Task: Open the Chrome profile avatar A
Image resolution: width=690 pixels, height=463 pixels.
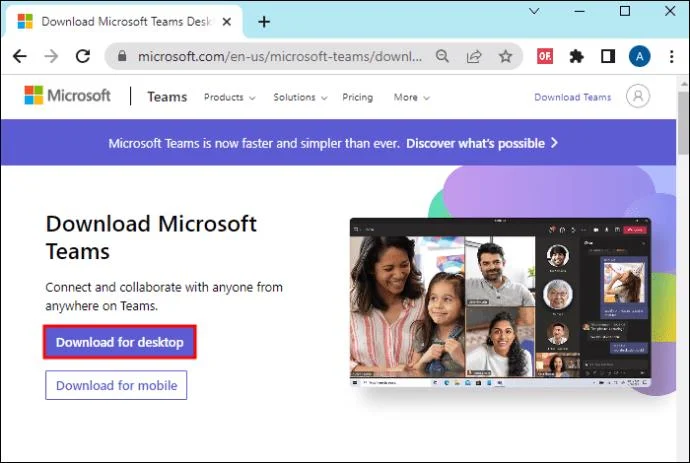Action: [x=639, y=56]
